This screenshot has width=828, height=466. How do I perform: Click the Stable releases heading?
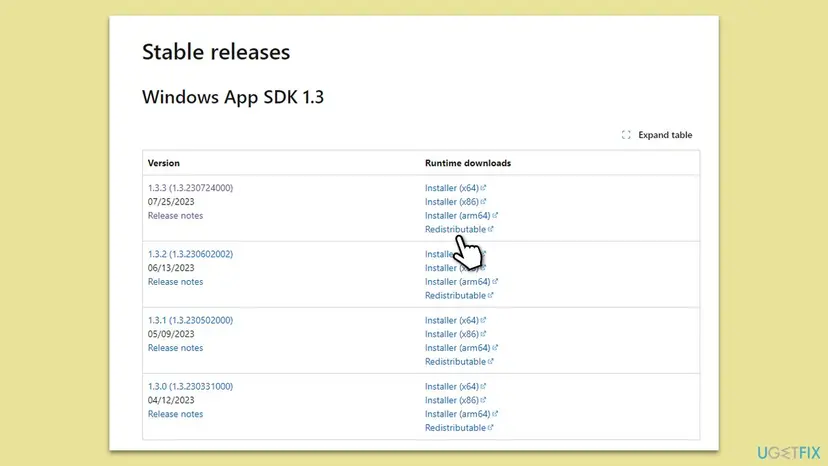(x=216, y=52)
